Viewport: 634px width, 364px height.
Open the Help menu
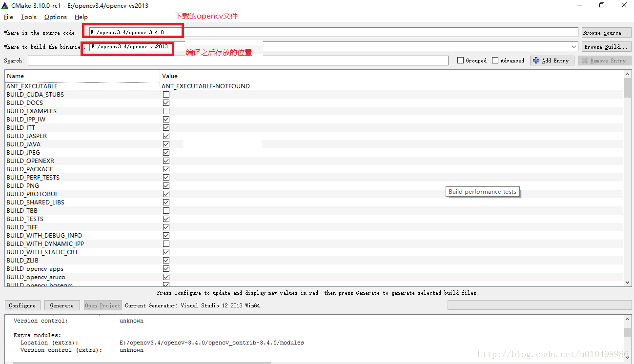click(x=81, y=17)
